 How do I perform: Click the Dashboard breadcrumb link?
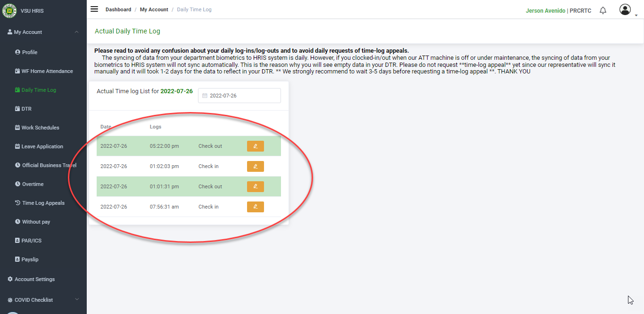(x=118, y=9)
